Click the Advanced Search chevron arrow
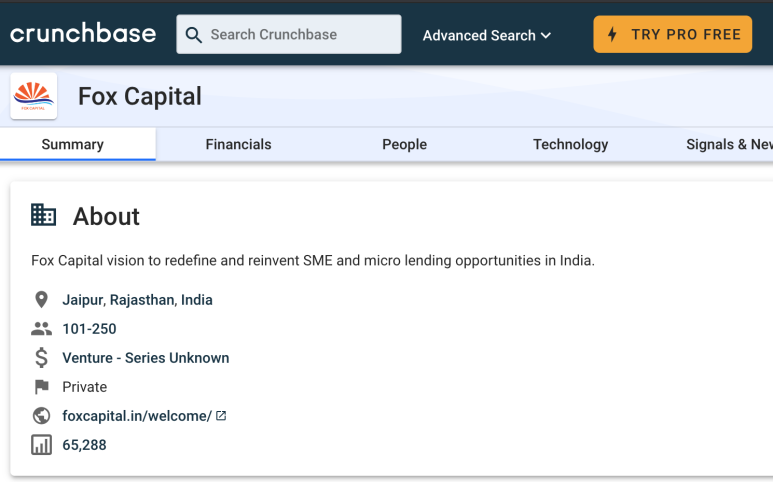 click(x=546, y=35)
